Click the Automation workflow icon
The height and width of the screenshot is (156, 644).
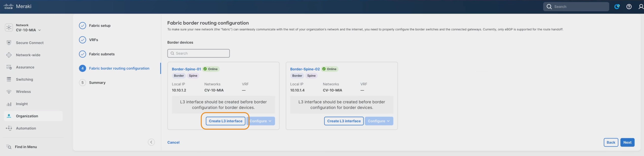click(9, 128)
